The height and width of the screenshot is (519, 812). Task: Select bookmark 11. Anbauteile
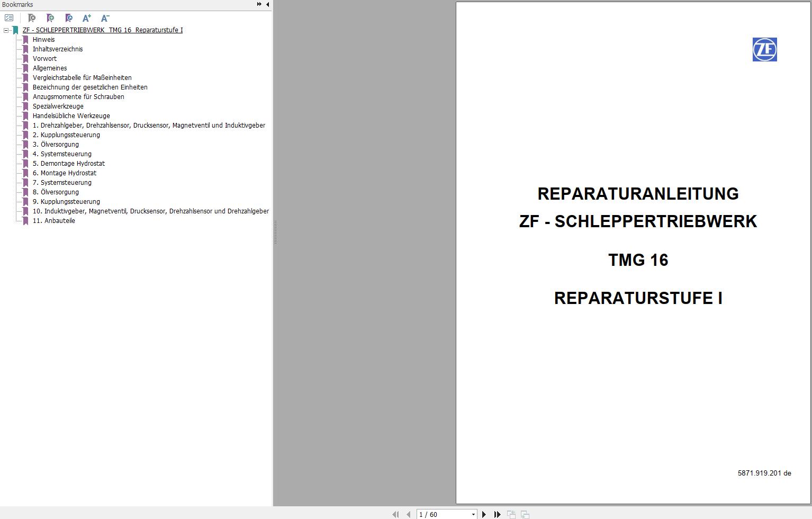point(53,221)
